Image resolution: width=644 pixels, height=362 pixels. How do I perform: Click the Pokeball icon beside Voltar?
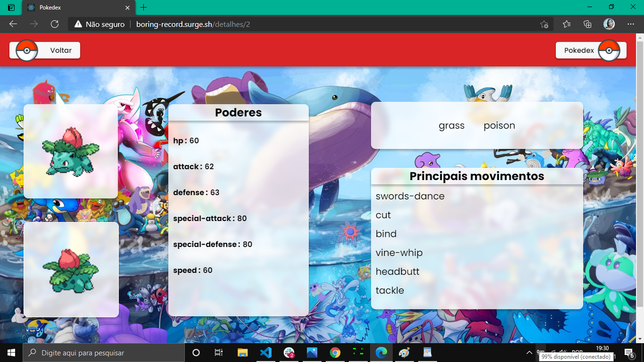click(27, 50)
